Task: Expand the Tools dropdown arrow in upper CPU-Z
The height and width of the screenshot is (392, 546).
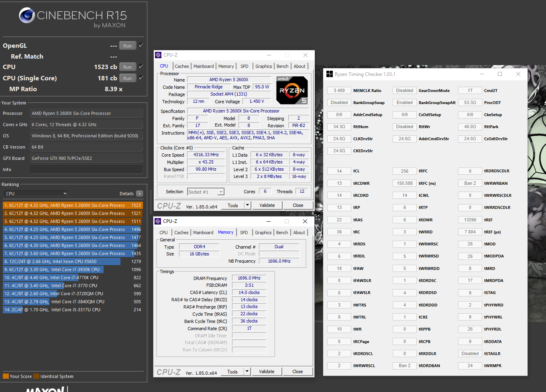Action: [x=248, y=205]
